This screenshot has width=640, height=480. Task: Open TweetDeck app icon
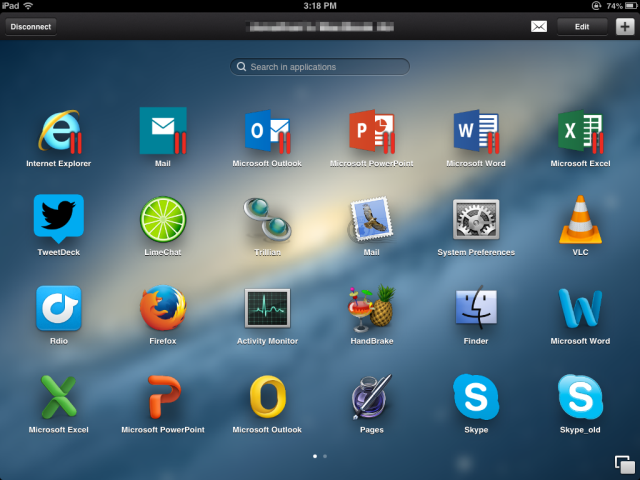click(x=59, y=219)
